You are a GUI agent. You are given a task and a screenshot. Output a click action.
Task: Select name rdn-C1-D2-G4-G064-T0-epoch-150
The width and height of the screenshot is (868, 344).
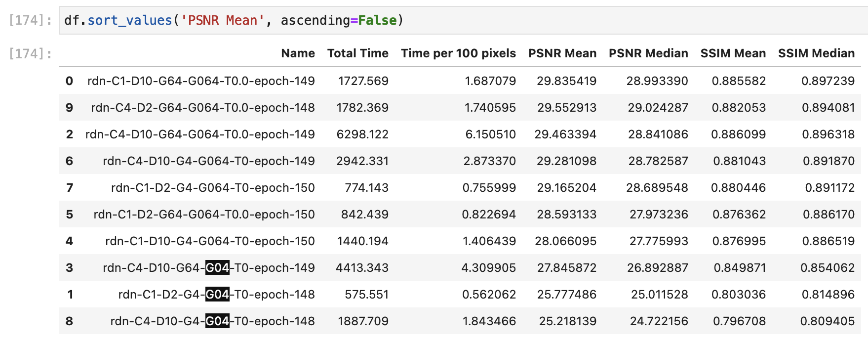pyautogui.click(x=213, y=188)
